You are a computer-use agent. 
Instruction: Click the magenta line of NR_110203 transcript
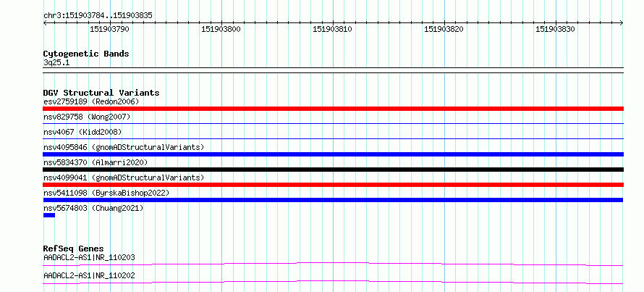(x=333, y=264)
